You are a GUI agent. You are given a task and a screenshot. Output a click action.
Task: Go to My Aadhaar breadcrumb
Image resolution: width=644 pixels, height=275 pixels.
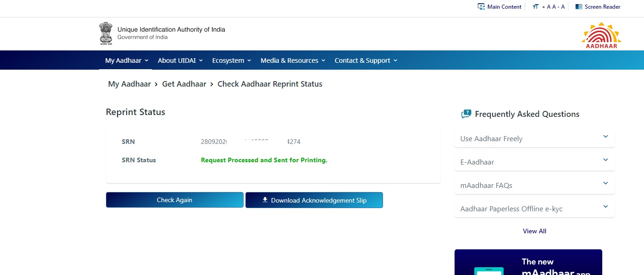pos(129,84)
